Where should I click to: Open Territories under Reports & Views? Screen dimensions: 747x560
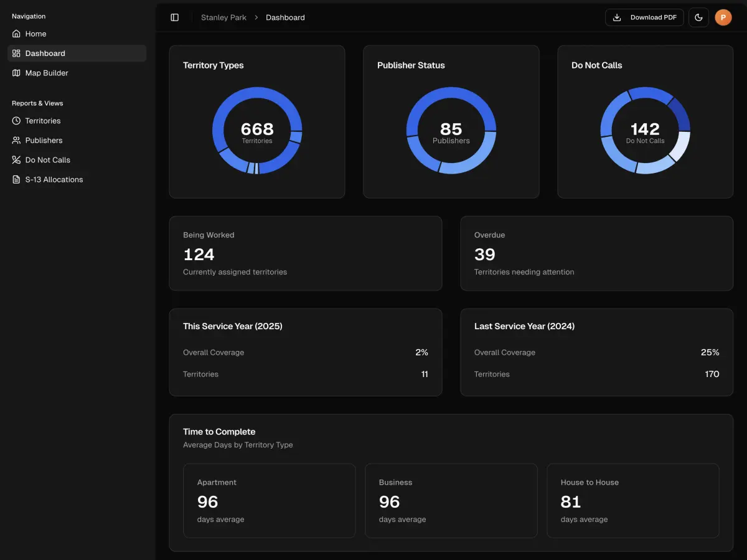[x=43, y=121]
